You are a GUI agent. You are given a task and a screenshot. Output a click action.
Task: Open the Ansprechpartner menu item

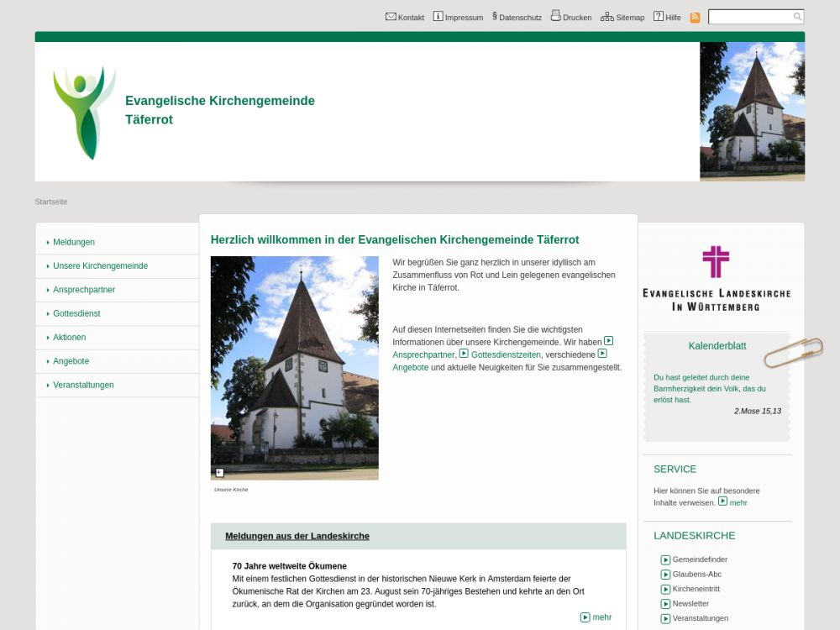(84, 290)
